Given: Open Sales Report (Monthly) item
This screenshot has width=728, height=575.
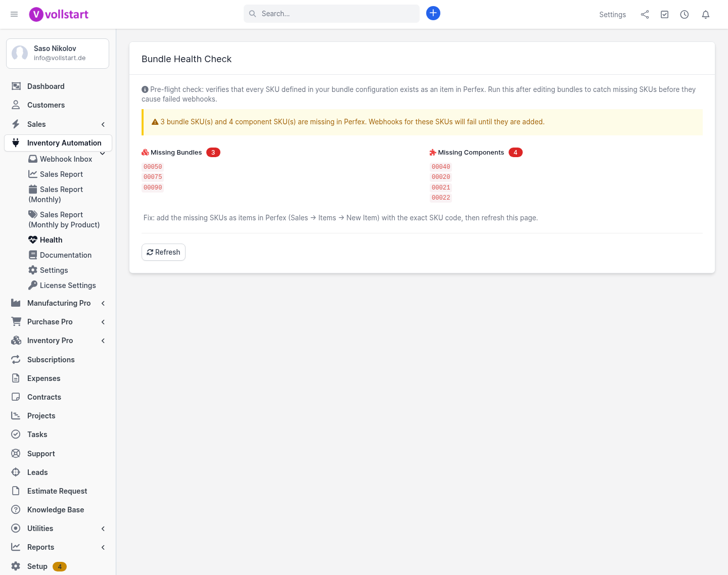Looking at the screenshot, I should [56, 195].
